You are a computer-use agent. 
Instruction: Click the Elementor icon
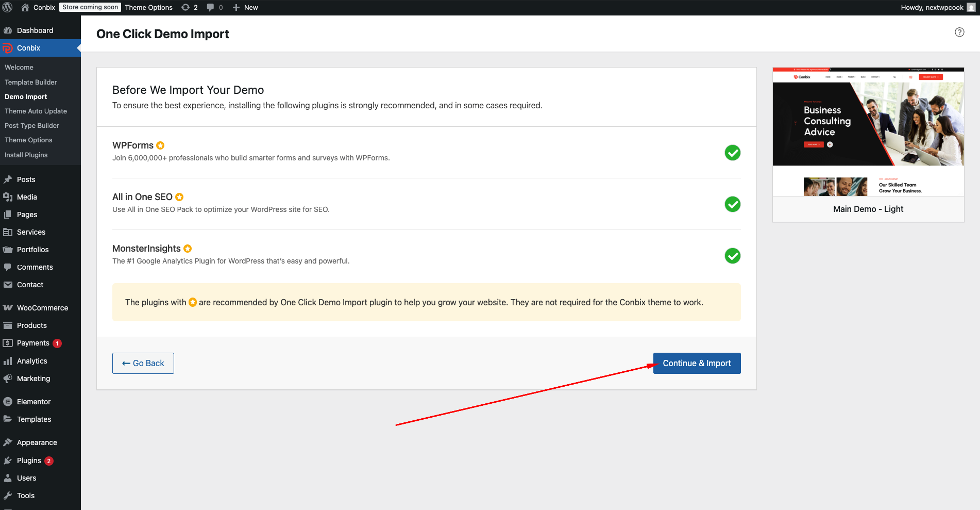tap(8, 402)
